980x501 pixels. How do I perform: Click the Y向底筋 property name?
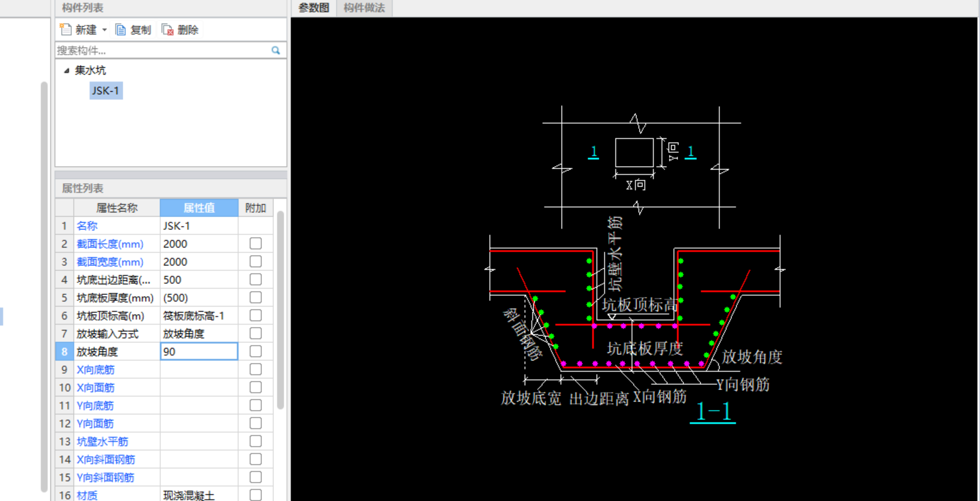95,406
